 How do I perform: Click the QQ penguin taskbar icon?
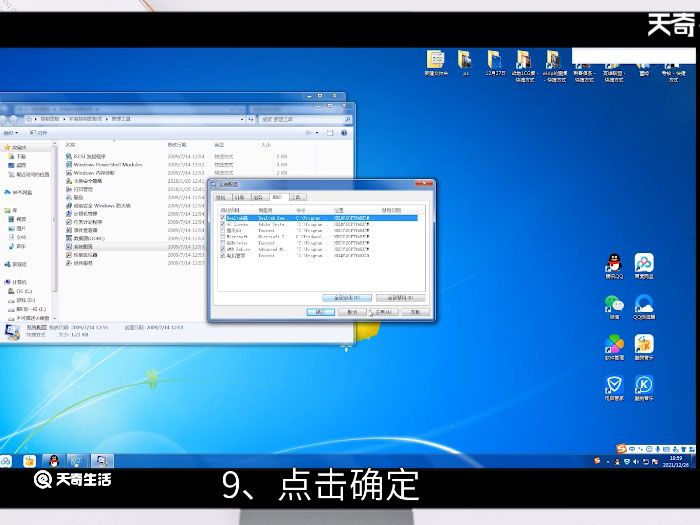(54, 460)
